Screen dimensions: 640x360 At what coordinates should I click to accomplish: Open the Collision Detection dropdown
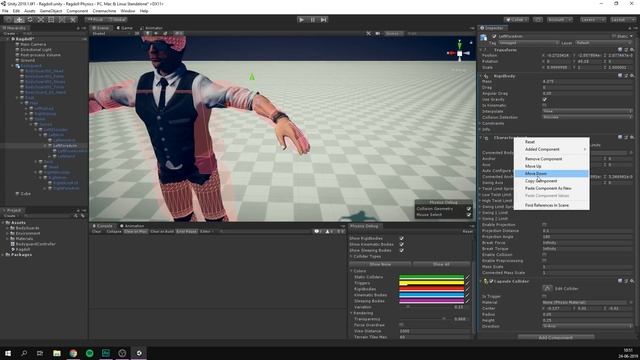[587, 117]
